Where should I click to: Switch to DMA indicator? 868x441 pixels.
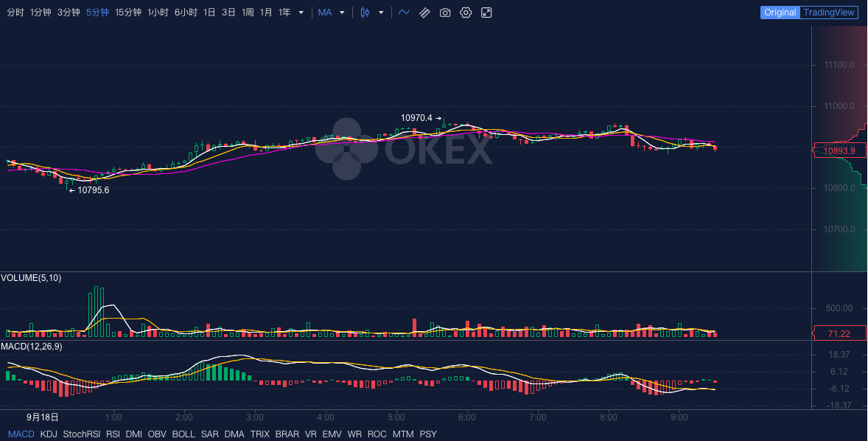click(x=234, y=434)
